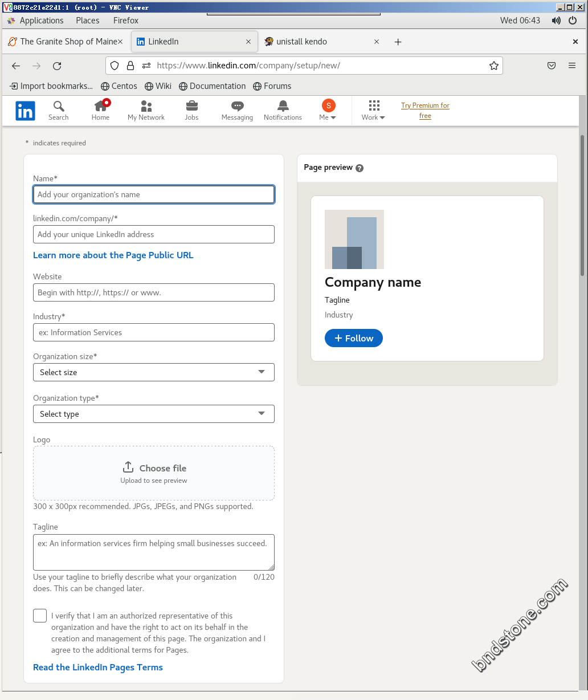
Task: Click the power icon in top panel
Action: coord(573,21)
